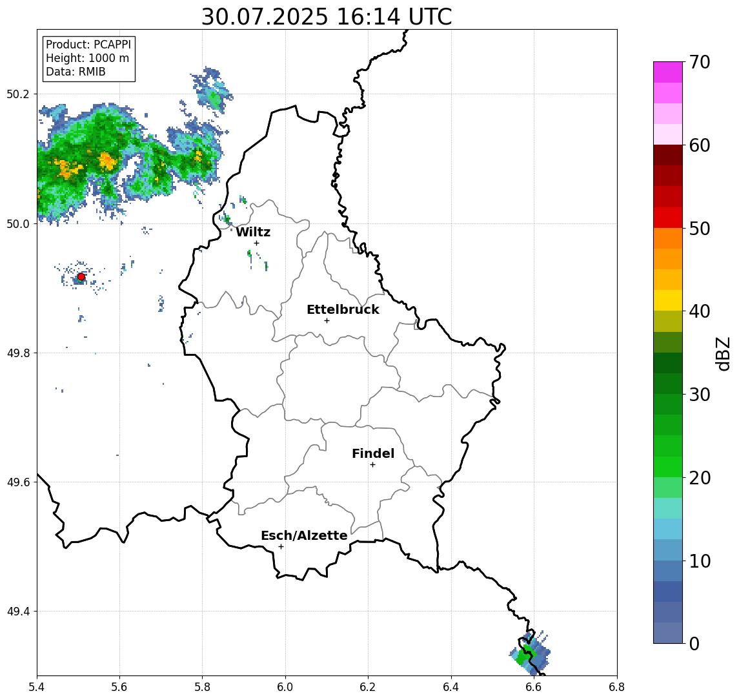Click longitude axis label 5.8
Screen dimensions: 739x700
202,687
